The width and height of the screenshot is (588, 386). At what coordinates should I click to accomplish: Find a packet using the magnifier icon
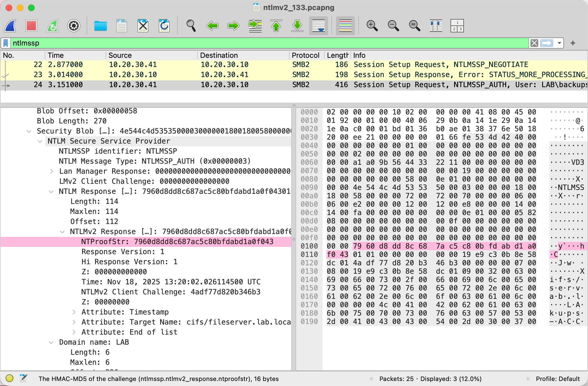pos(191,26)
